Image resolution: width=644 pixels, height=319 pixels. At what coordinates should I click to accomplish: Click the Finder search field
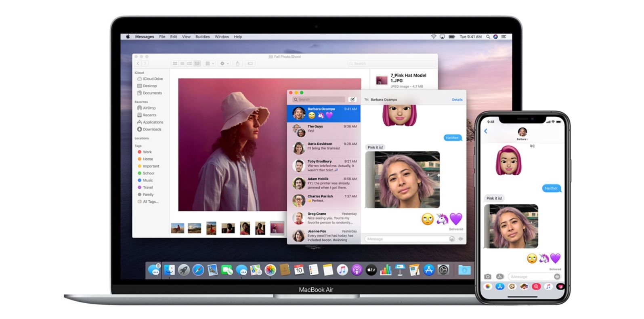point(392,63)
